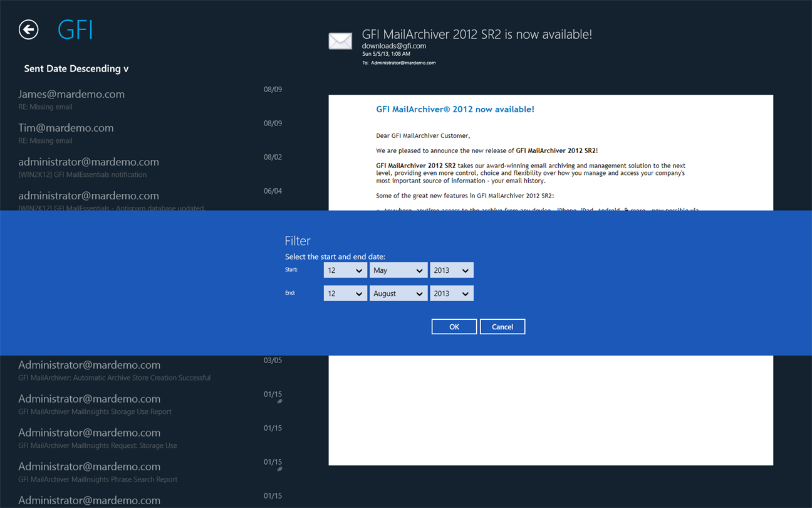The width and height of the screenshot is (812, 508).
Task: Click the 'Sun 5/5/13, 1:08 AM' timestamp
Action: tap(386, 54)
